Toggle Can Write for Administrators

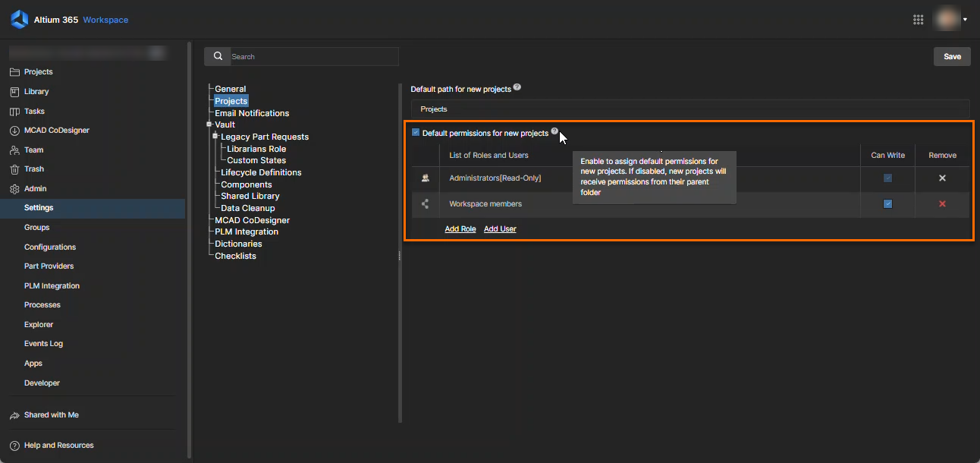[887, 178]
